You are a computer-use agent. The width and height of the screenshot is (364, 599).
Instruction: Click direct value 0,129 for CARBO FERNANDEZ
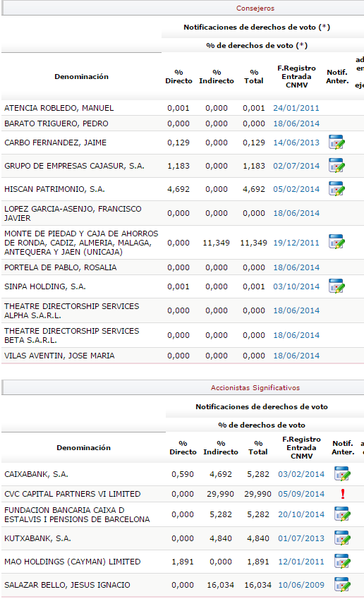pyautogui.click(x=178, y=143)
